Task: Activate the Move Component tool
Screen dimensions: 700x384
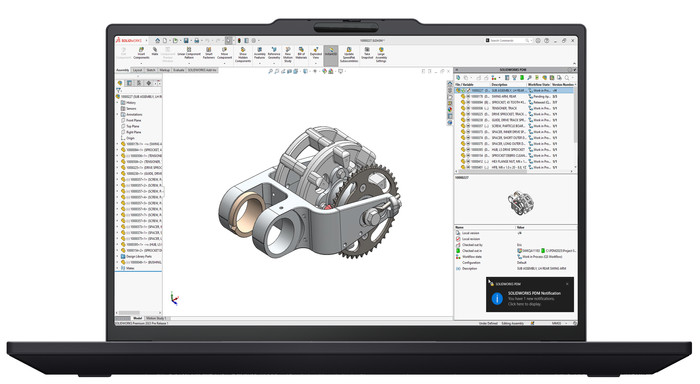Action: click(x=224, y=53)
